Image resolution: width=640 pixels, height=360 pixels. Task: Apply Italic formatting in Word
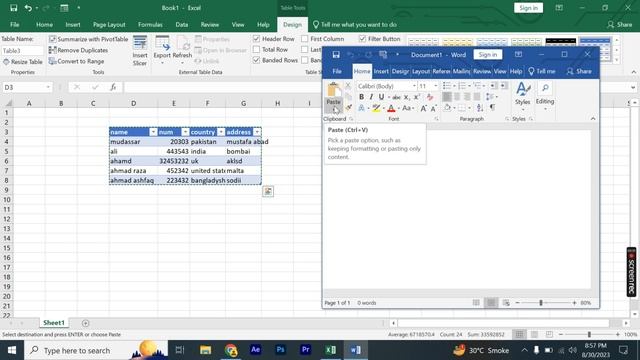pos(371,97)
